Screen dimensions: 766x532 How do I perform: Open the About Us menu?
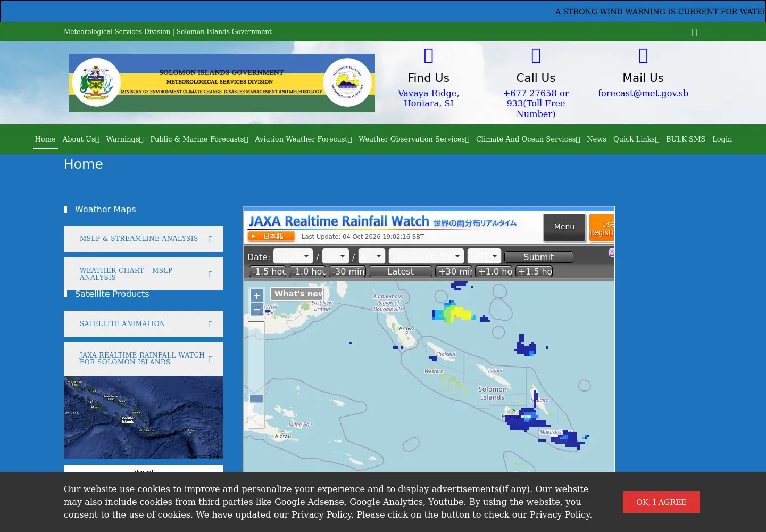81,139
